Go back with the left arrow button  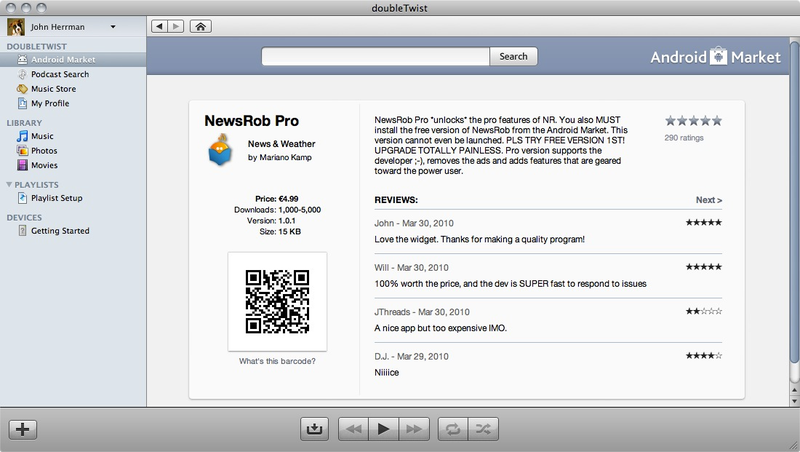159,27
